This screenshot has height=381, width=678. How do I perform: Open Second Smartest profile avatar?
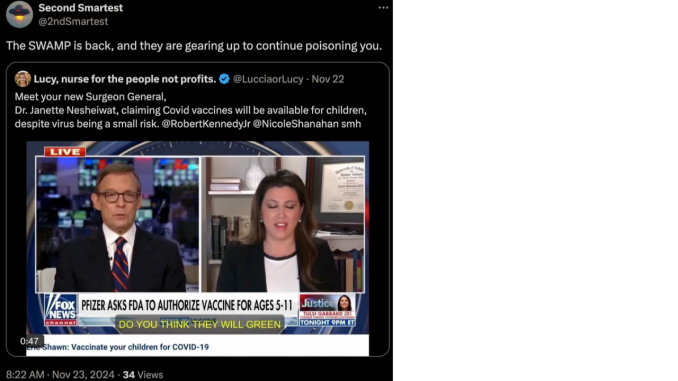(x=19, y=14)
